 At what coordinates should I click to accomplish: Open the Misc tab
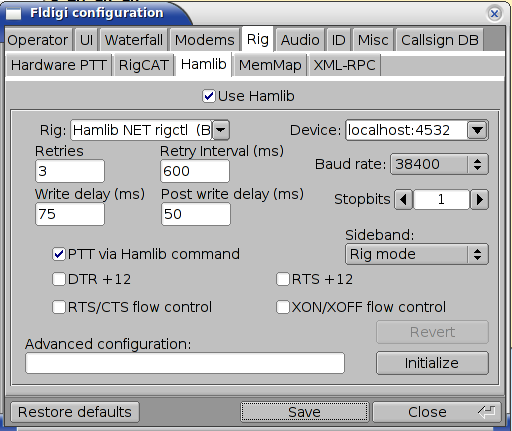pos(373,40)
